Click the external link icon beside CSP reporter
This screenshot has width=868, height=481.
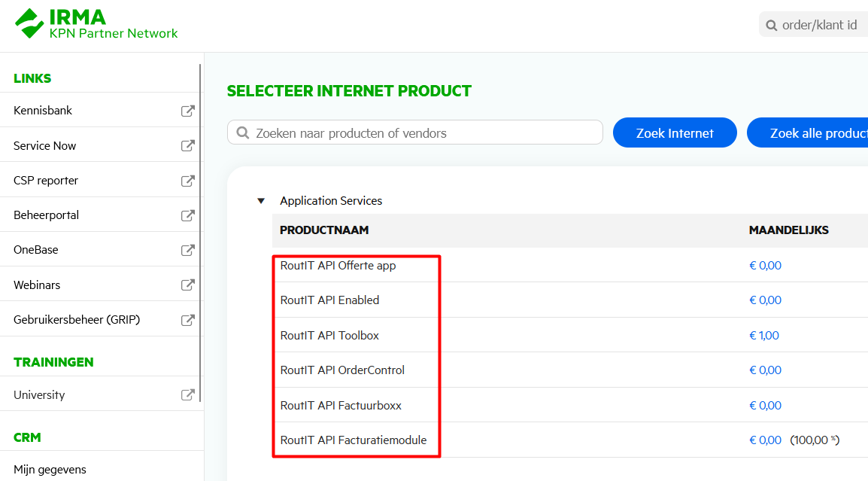click(188, 181)
